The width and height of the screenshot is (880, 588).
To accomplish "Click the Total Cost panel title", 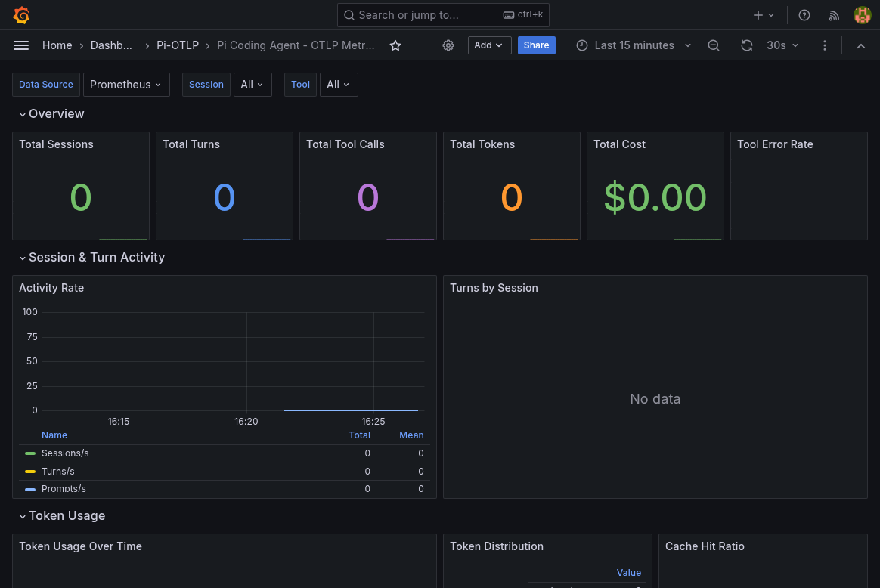I will tap(620, 144).
